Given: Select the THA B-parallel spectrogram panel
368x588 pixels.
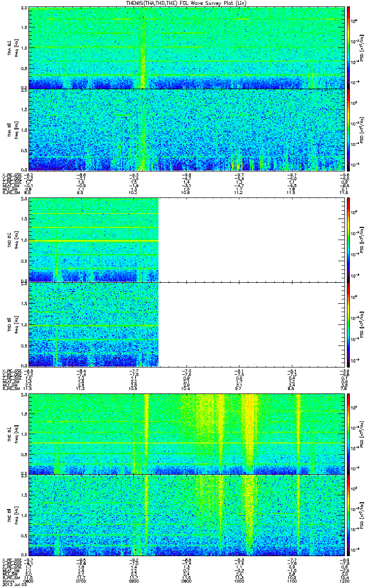Looking at the screenshot, I should tap(185, 129).
